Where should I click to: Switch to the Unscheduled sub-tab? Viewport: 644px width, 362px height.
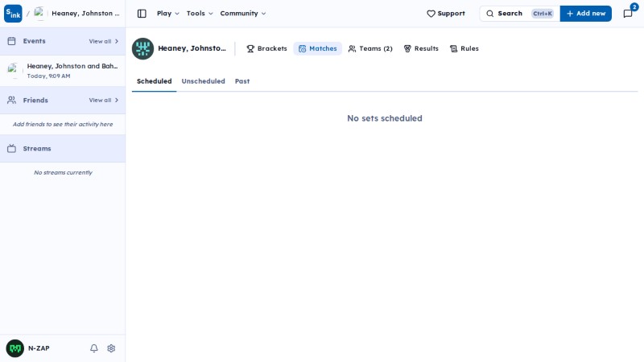pyautogui.click(x=204, y=81)
